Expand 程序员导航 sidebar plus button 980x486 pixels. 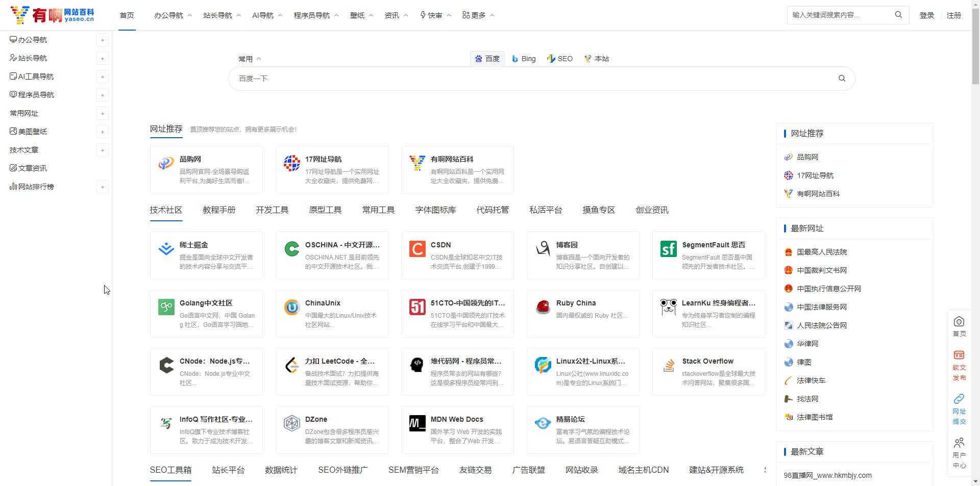coord(103,95)
